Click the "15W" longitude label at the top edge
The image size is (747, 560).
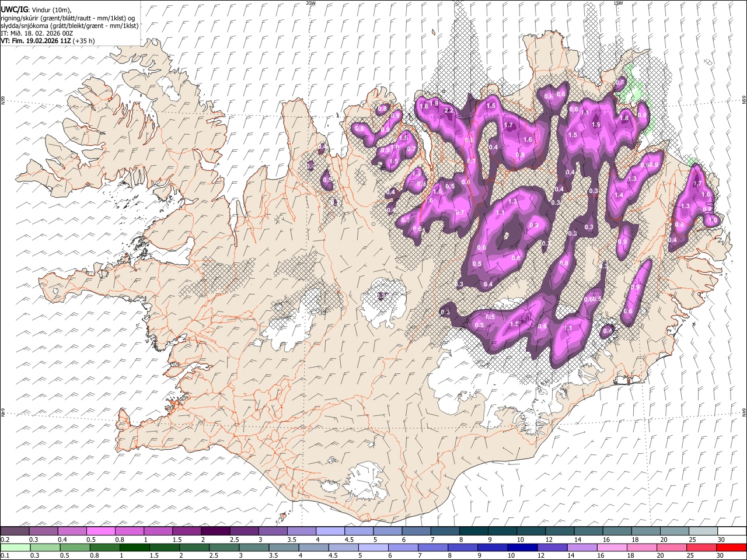617,3
